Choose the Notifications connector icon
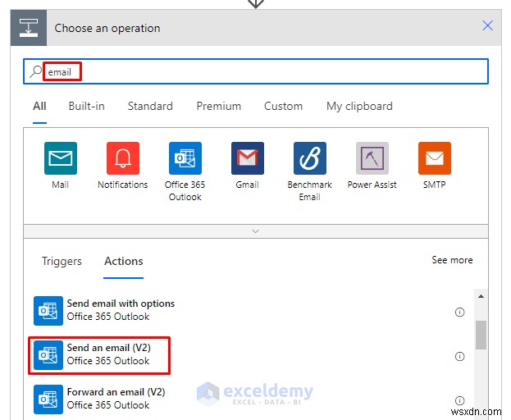 click(x=123, y=158)
